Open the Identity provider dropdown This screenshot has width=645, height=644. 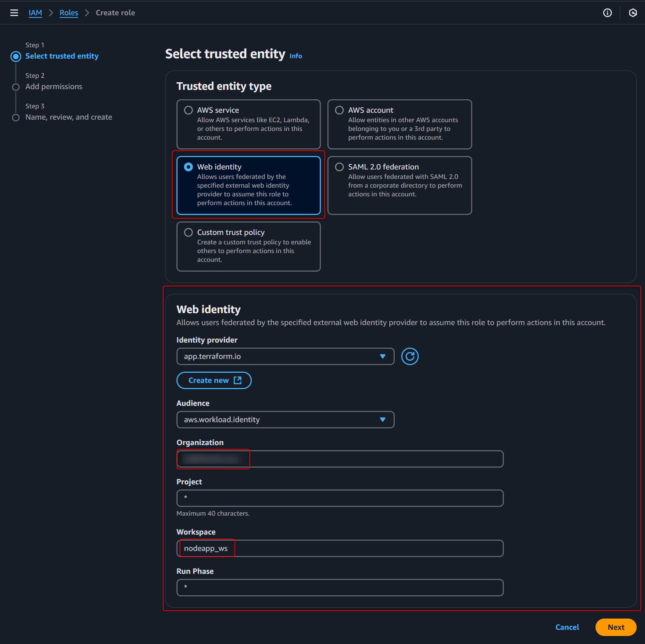point(285,356)
